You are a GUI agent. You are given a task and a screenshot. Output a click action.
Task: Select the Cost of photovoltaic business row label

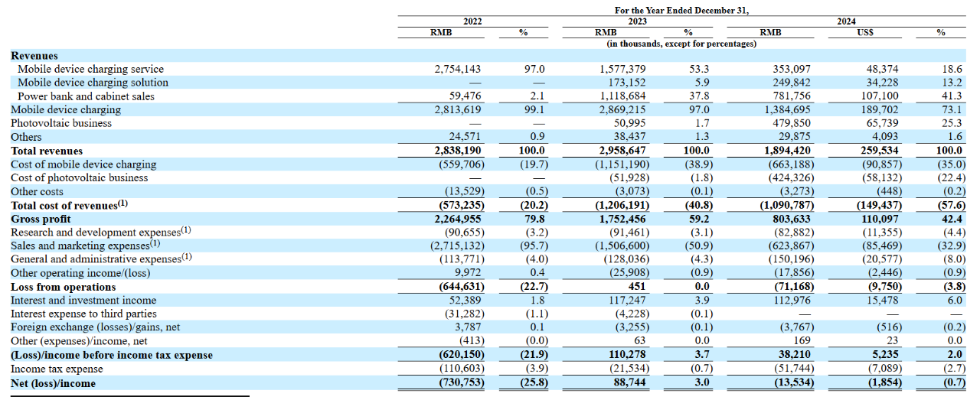pos(79,177)
